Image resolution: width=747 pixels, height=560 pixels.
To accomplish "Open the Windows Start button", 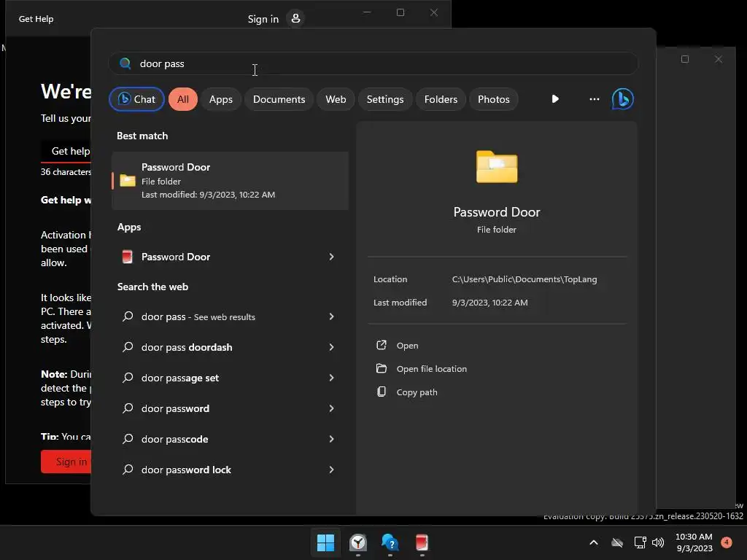I will [x=326, y=542].
